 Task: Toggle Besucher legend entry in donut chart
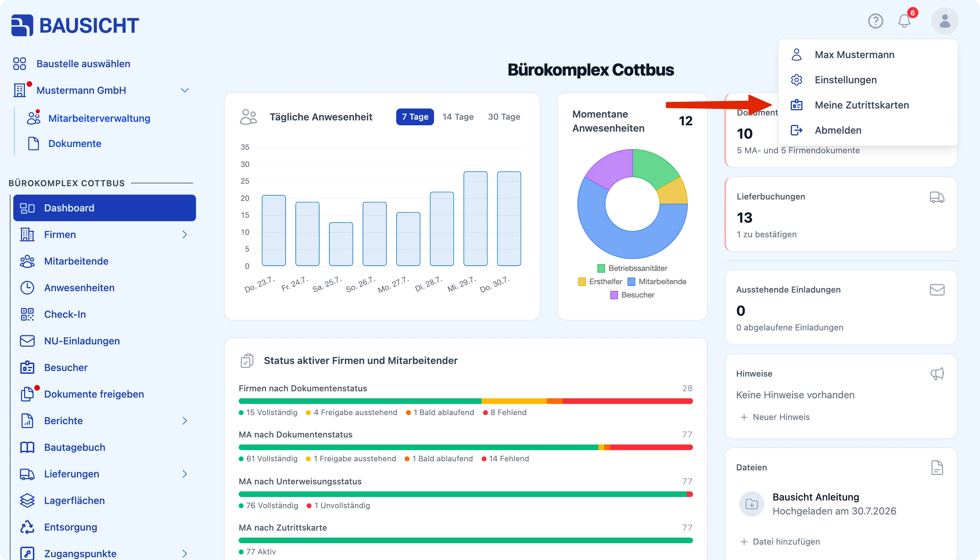tap(632, 295)
